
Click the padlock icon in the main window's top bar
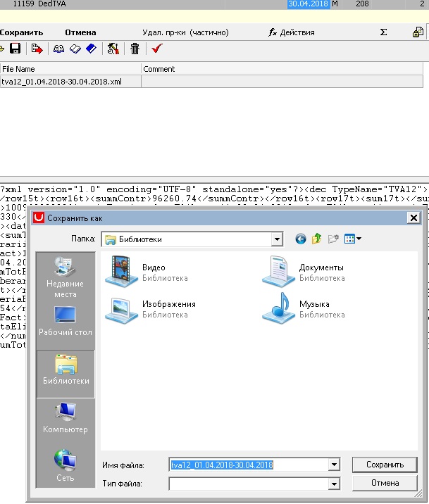click(x=418, y=32)
